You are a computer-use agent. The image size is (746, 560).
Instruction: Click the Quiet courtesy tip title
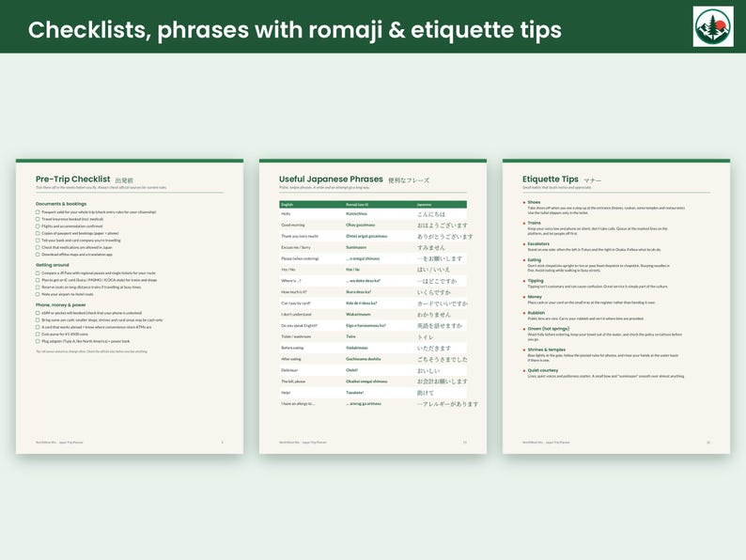(543, 370)
